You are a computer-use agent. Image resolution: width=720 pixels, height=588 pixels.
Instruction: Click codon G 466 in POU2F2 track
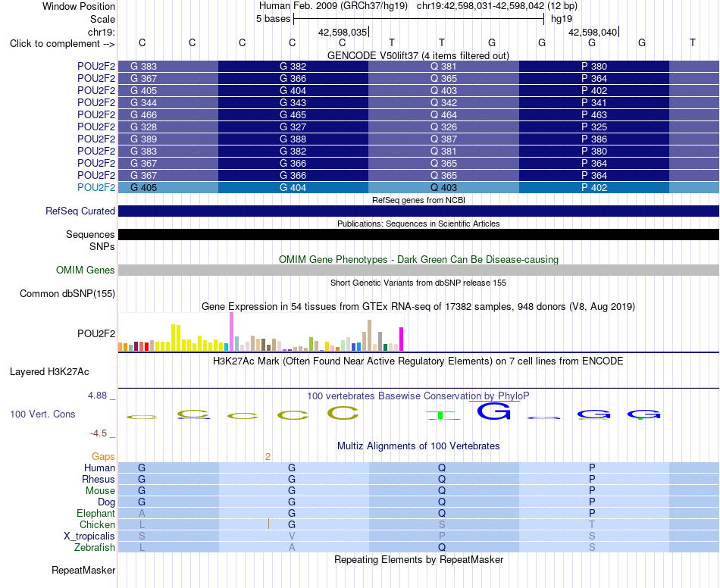(x=143, y=114)
